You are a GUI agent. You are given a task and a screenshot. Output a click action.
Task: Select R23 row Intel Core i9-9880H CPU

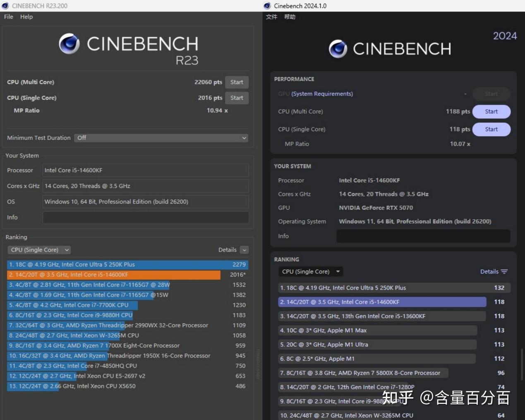(x=128, y=315)
